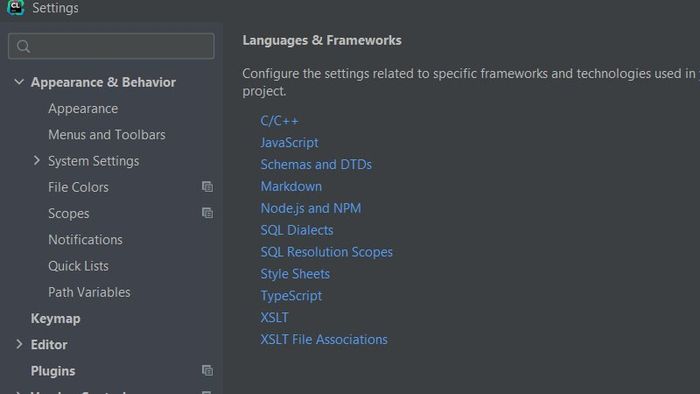This screenshot has width=700, height=394.
Task: Click project-level icon beside Scopes
Action: coord(207,213)
